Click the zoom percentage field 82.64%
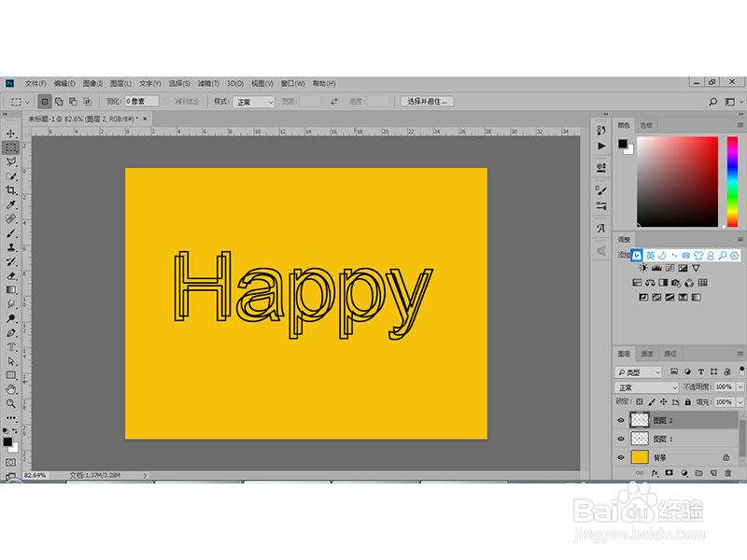Image resolution: width=747 pixels, height=560 pixels. click(35, 475)
